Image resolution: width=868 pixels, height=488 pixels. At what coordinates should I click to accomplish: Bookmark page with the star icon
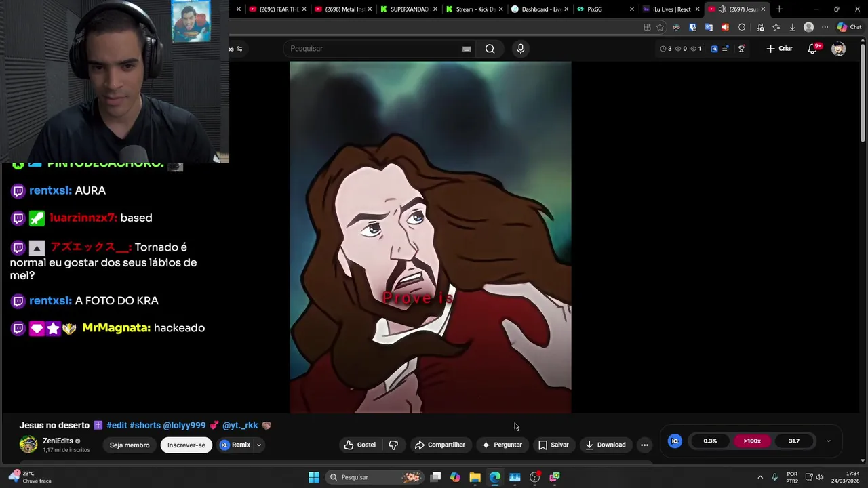tap(660, 27)
